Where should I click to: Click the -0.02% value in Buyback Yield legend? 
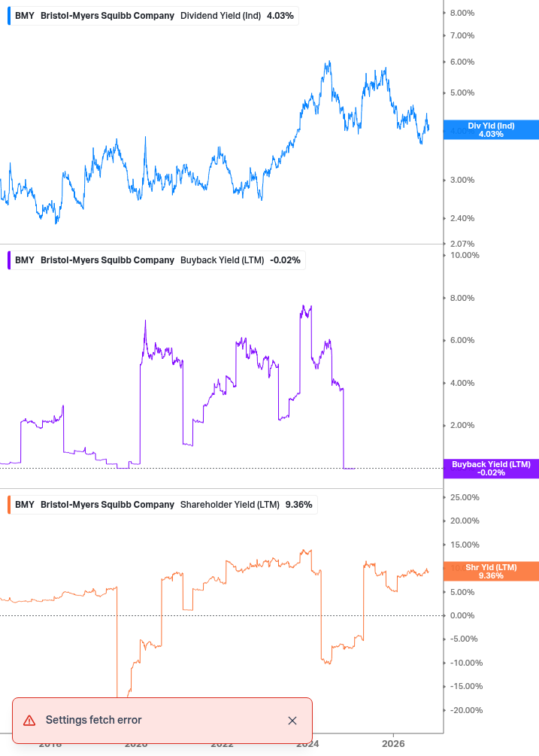[x=285, y=260]
